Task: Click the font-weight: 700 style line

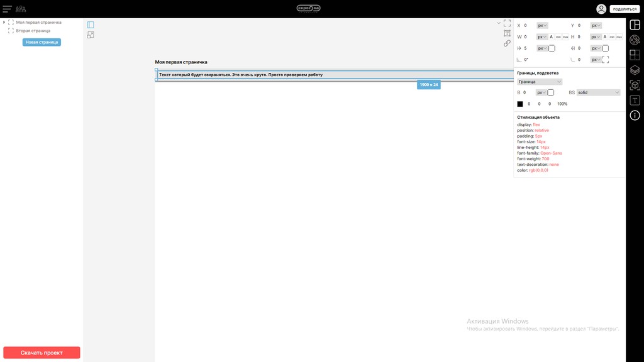Action: (533, 159)
